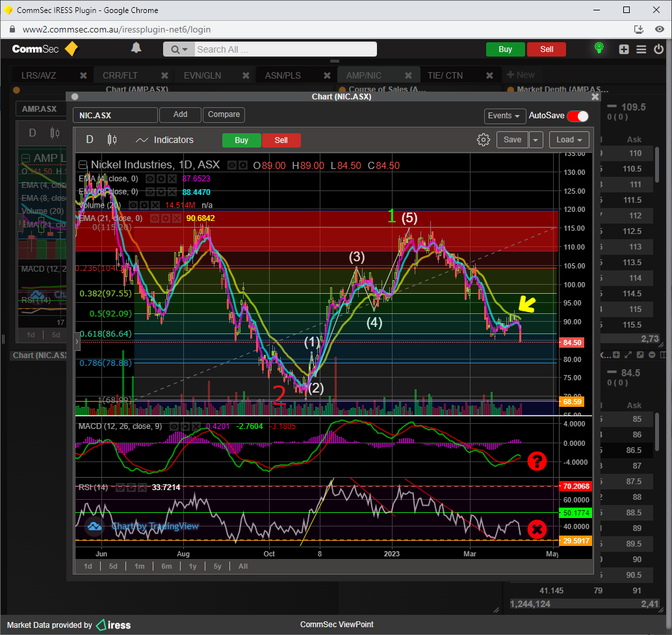Click the candlestick chart style icon

[x=112, y=140]
